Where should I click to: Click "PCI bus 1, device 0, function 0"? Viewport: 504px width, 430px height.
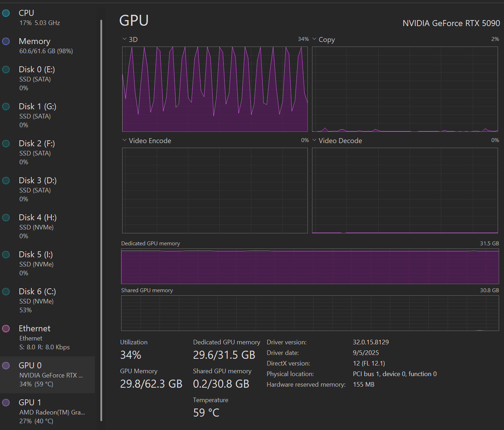click(x=395, y=374)
